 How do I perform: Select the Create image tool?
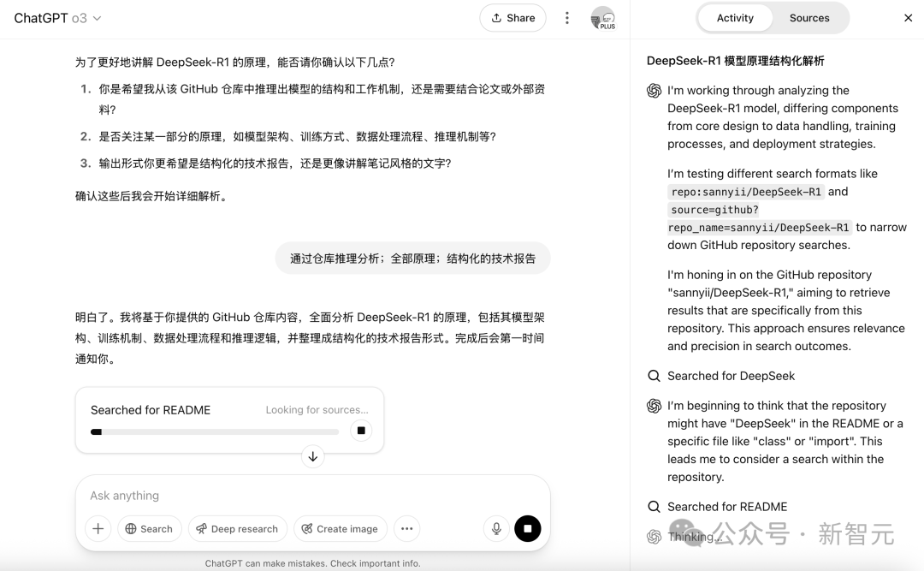coord(340,529)
